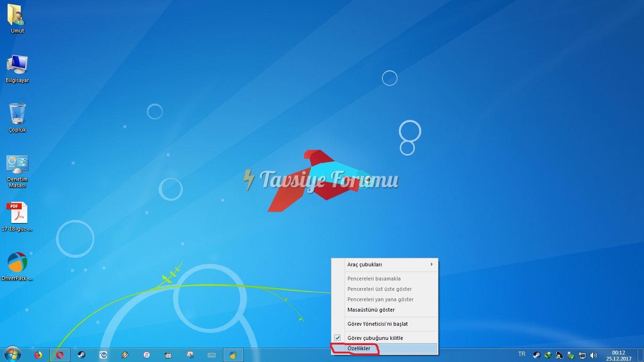Click the satellite dish tray icon
Viewport: 644px width, 362px height.
[x=559, y=355]
